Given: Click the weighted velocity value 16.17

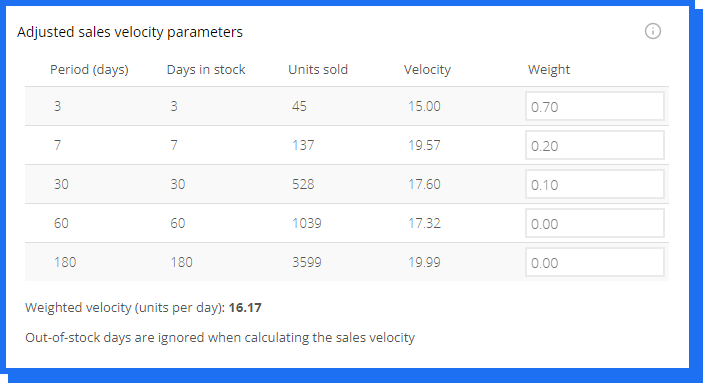Looking at the screenshot, I should [x=245, y=308].
